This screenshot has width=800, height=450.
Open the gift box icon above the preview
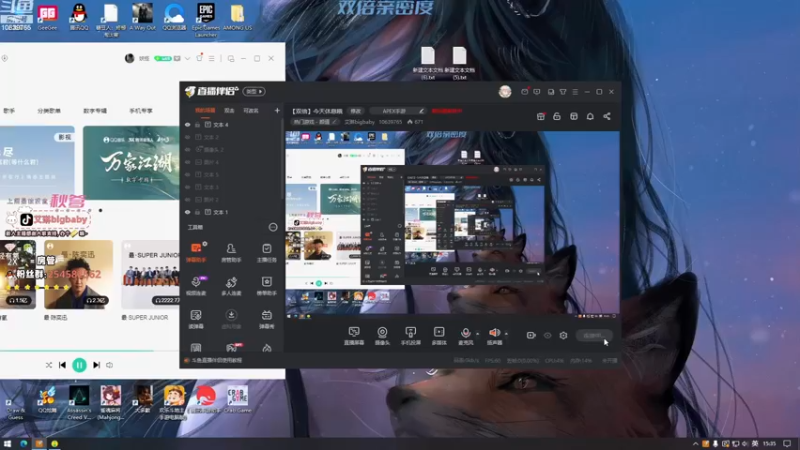click(x=540, y=116)
